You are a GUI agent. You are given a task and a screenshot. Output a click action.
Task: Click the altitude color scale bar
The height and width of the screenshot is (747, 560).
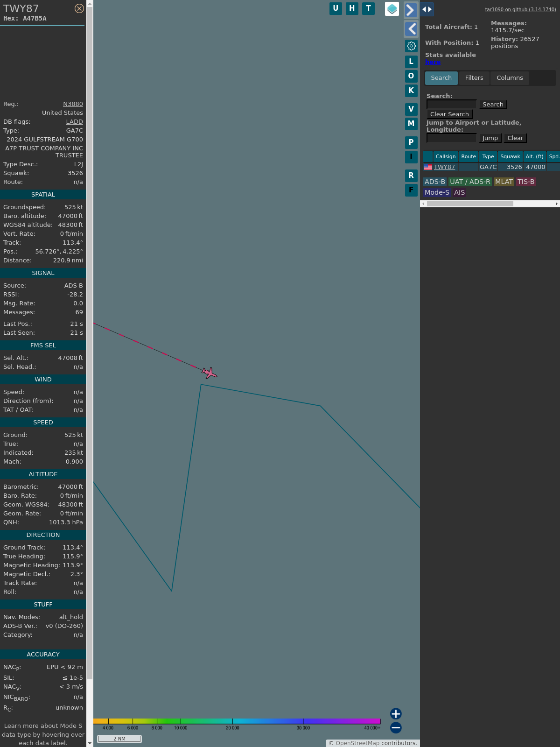[x=237, y=721]
